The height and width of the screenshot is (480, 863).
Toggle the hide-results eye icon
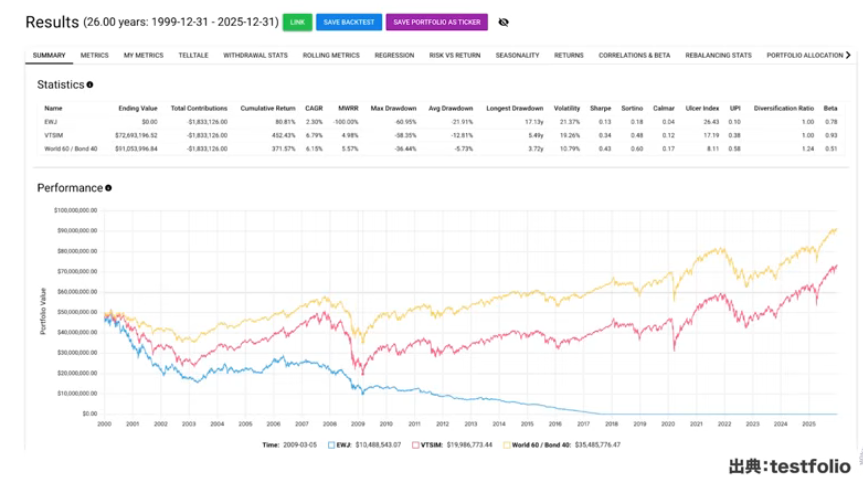502,21
